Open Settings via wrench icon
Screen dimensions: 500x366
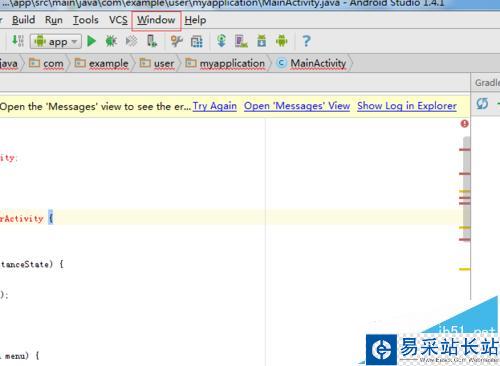176,41
